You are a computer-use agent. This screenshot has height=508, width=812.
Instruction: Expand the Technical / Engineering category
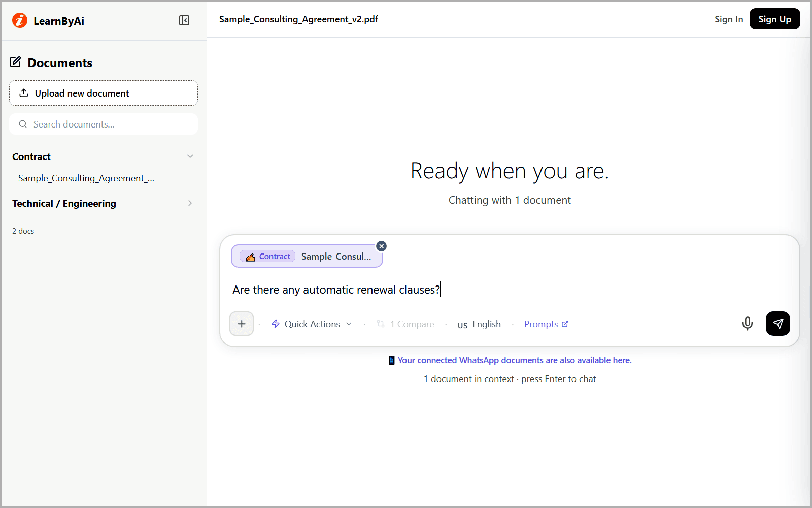pyautogui.click(x=190, y=203)
